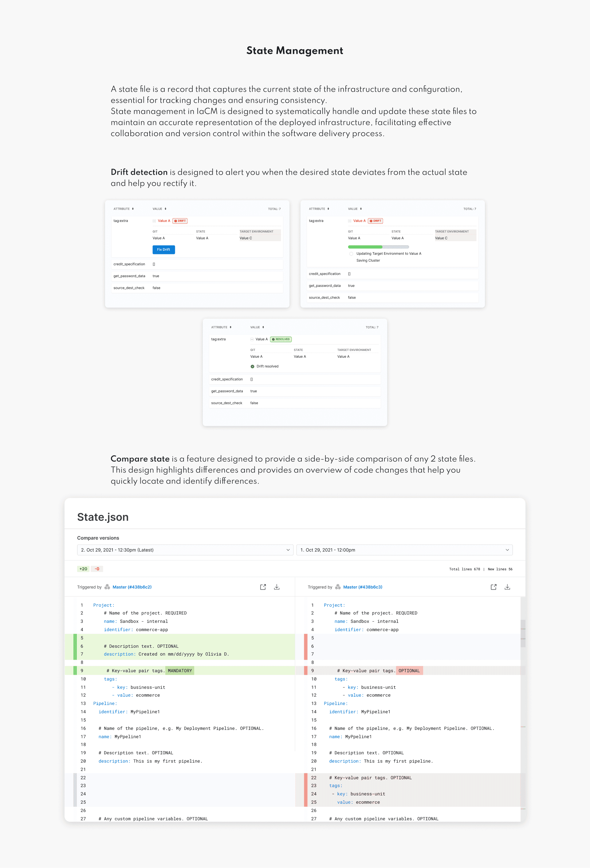This screenshot has width=590, height=868.
Task: Click the +20 added lines badge
Action: (x=83, y=569)
